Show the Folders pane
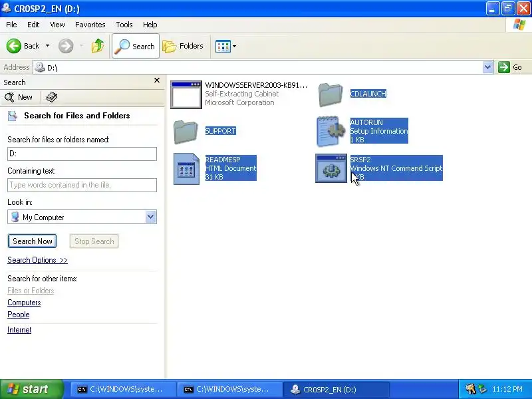 [x=183, y=46]
